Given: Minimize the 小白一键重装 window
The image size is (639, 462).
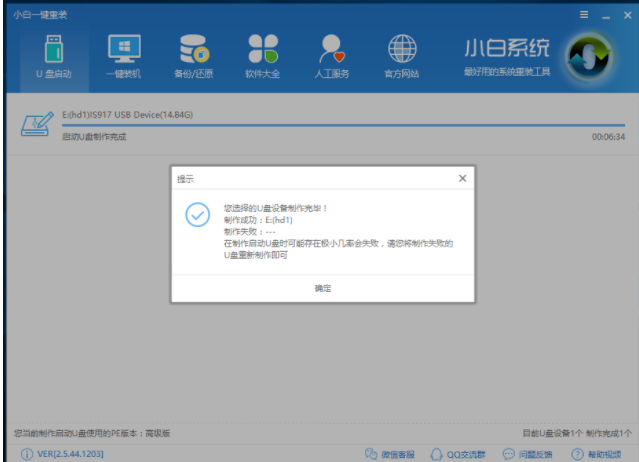Looking at the screenshot, I should tap(604, 15).
